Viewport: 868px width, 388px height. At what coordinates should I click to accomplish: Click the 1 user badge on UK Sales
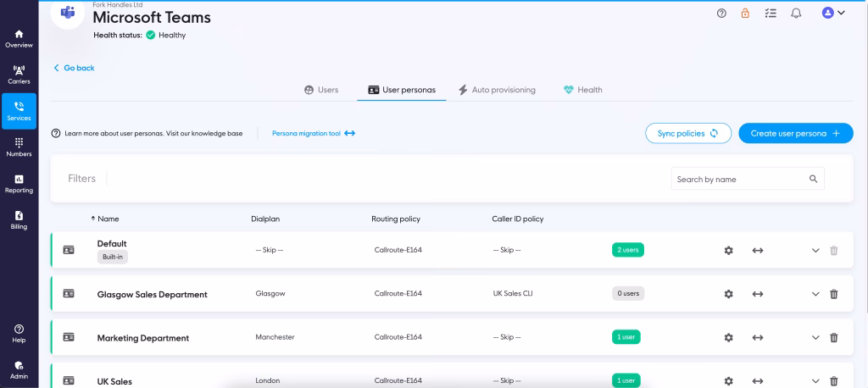tap(626, 380)
